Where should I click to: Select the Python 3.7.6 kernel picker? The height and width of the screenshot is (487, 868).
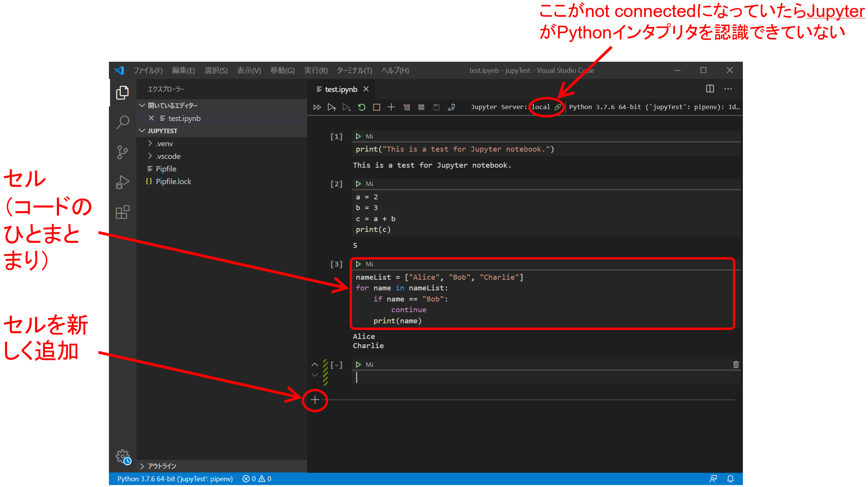[654, 107]
